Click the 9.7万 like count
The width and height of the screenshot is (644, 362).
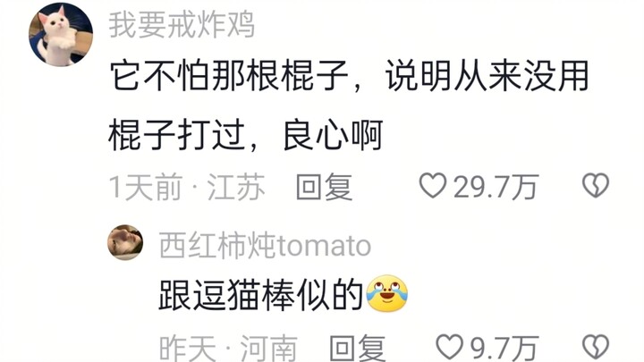point(504,348)
